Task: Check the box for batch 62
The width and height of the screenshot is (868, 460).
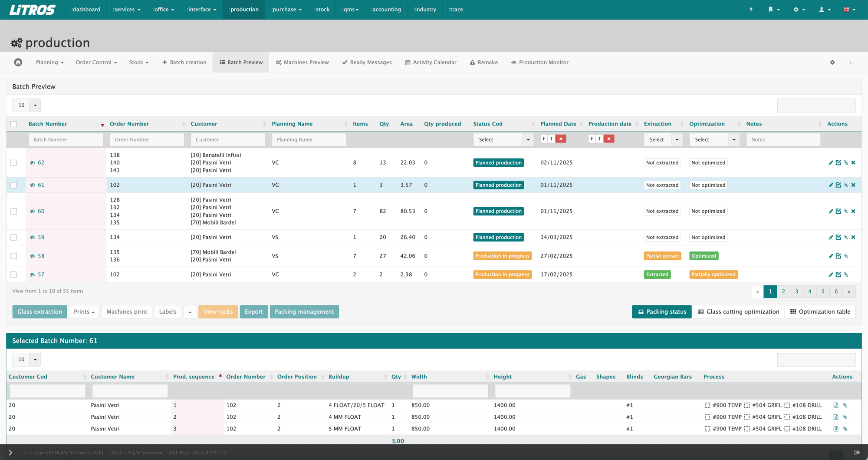Action: (14, 162)
